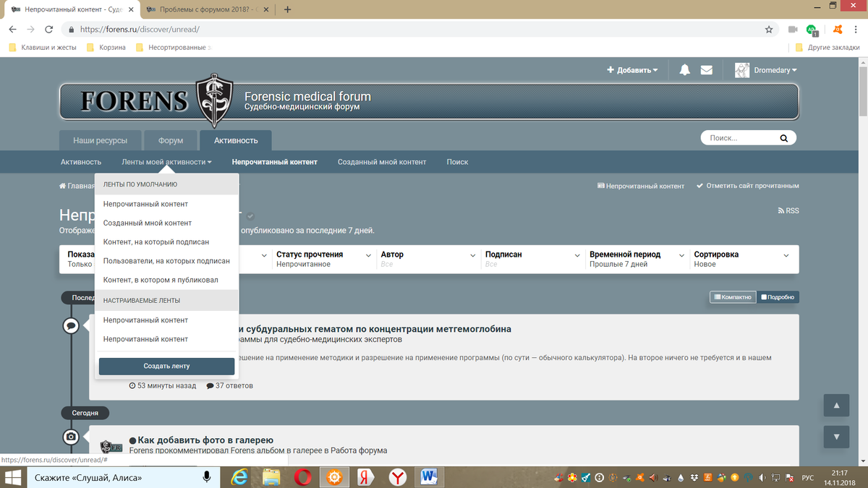Click the speech bubble timeline icon
Viewport: 868px width, 488px height.
pyautogui.click(x=71, y=326)
